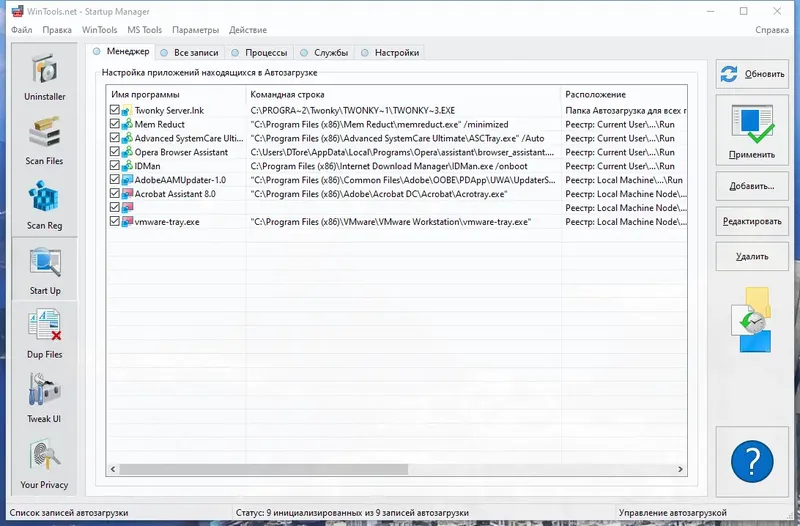Select the ASCTray.exe /Auto command line
Screen dimensions: 800x526
tap(397, 138)
